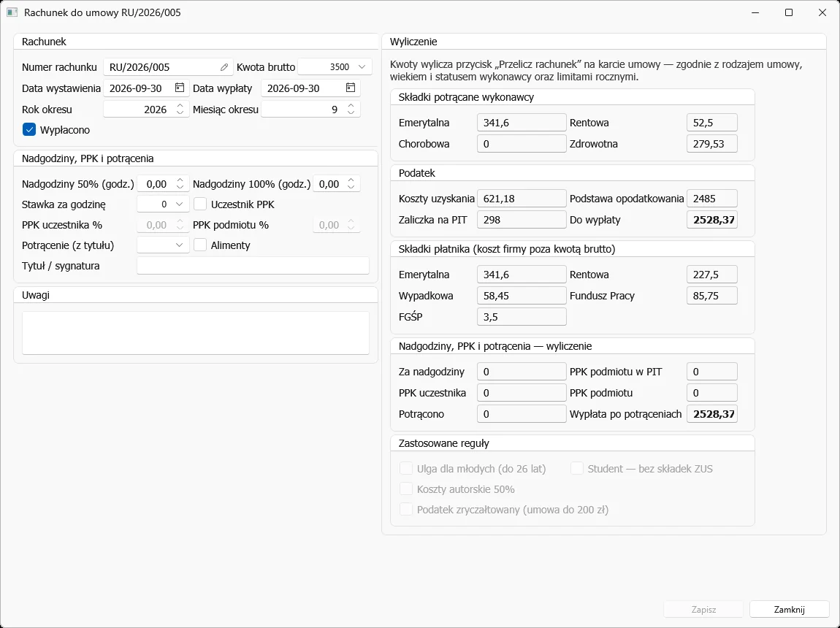Click the Zamknij button
The image size is (840, 628).
pos(789,609)
